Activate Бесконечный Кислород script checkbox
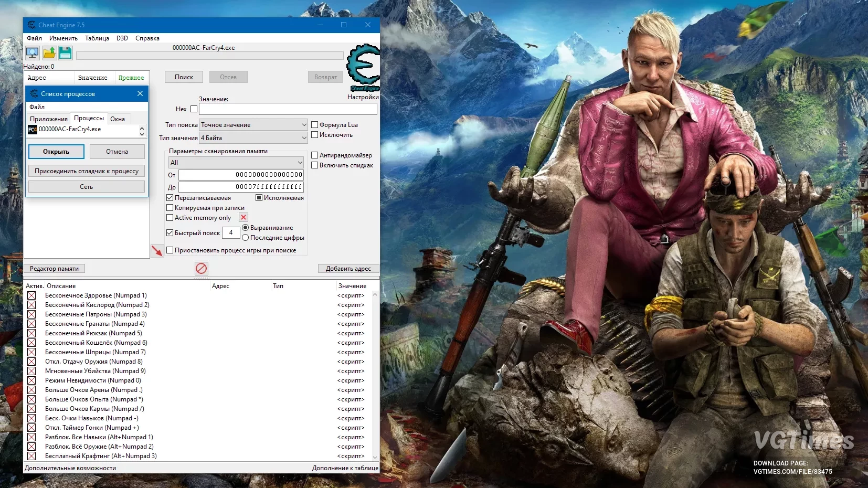Screen dimensions: 868x488 click(31, 305)
